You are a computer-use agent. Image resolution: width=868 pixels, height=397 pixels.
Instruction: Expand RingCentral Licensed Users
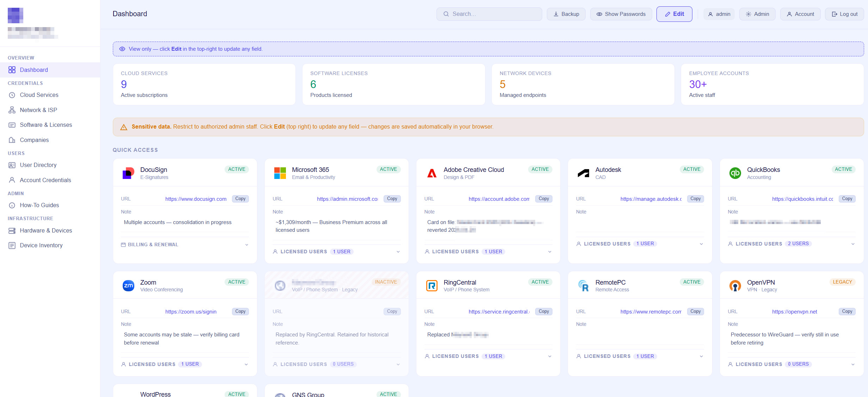[x=488, y=356]
